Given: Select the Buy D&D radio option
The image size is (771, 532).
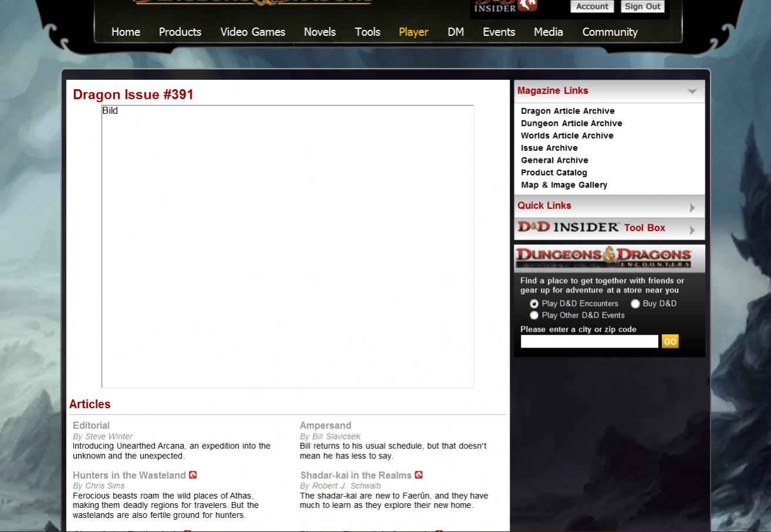Looking at the screenshot, I should point(635,304).
